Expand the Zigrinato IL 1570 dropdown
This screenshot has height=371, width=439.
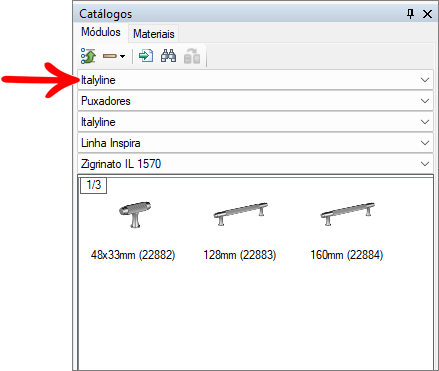(255, 164)
